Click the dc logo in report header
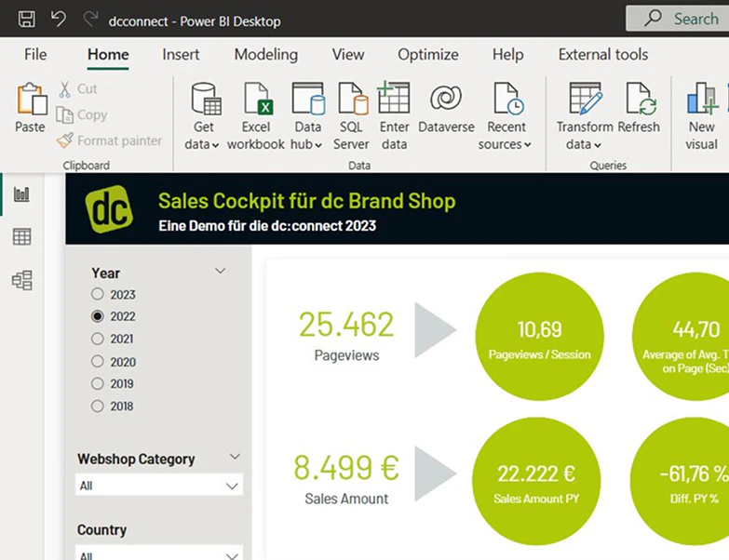 pyautogui.click(x=109, y=209)
